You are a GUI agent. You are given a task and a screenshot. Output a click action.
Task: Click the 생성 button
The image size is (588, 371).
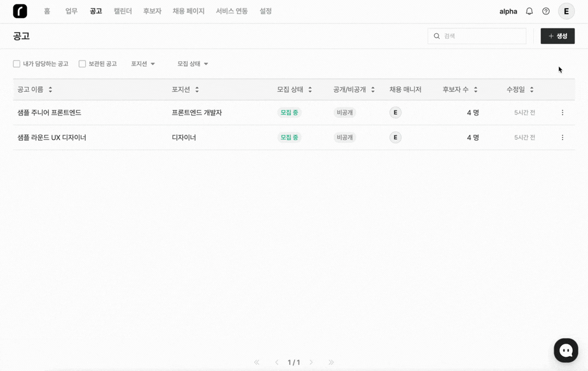click(557, 36)
